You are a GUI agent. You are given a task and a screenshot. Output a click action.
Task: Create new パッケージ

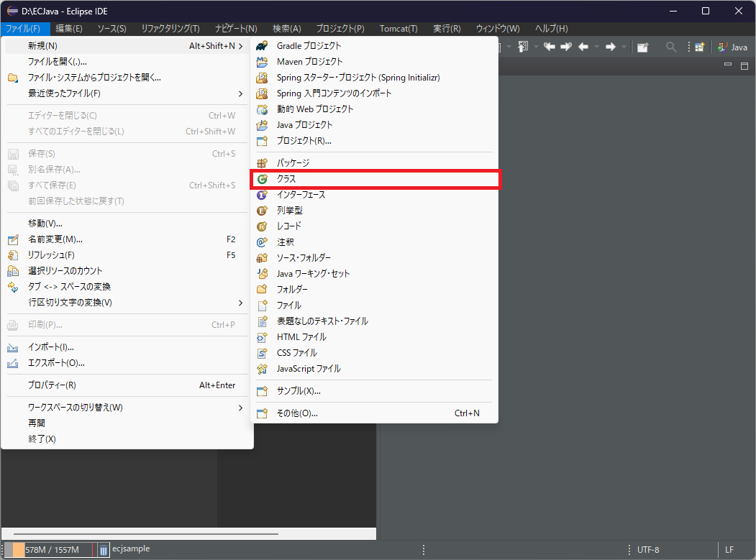click(374, 163)
